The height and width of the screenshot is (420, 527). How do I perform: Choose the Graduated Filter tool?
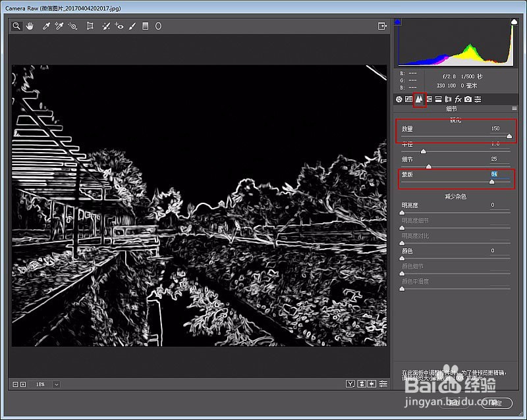coord(145,26)
